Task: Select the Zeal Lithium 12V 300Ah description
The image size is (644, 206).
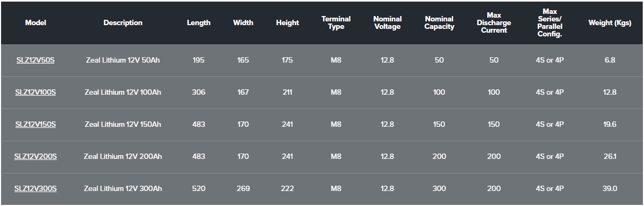Action: 123,189
